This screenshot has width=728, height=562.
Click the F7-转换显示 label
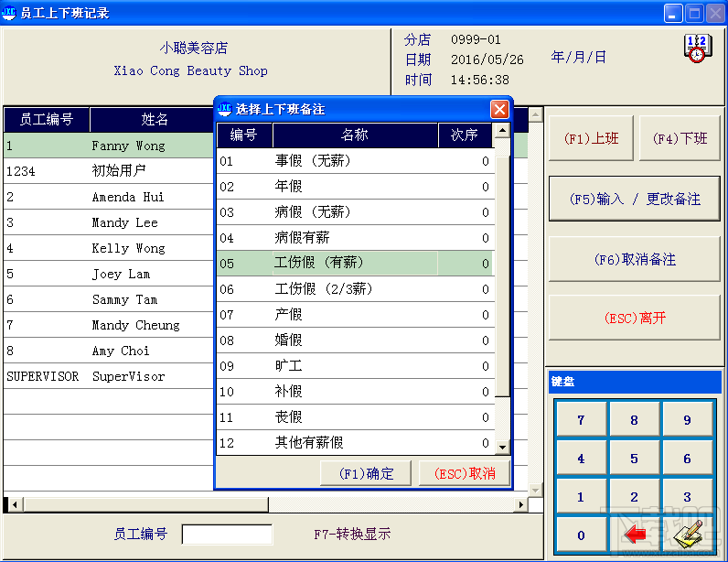pyautogui.click(x=352, y=535)
